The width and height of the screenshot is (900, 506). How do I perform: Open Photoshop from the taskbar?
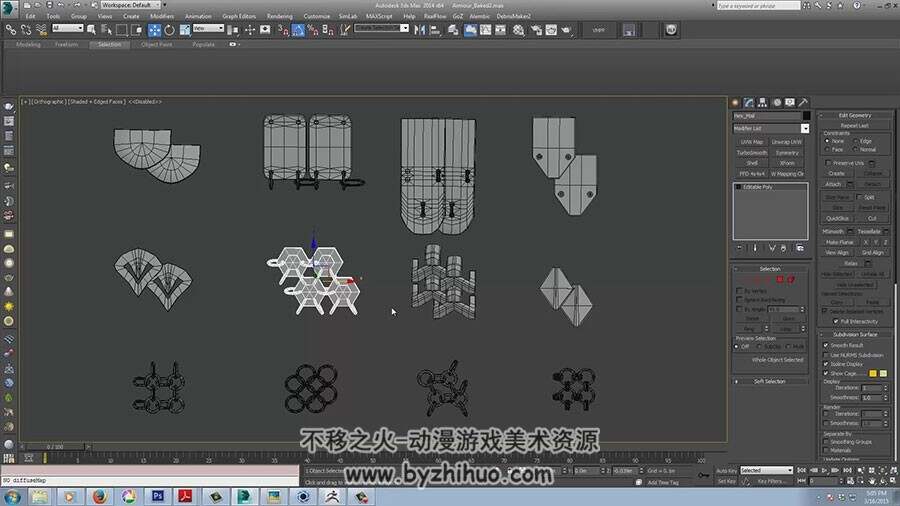[x=157, y=496]
